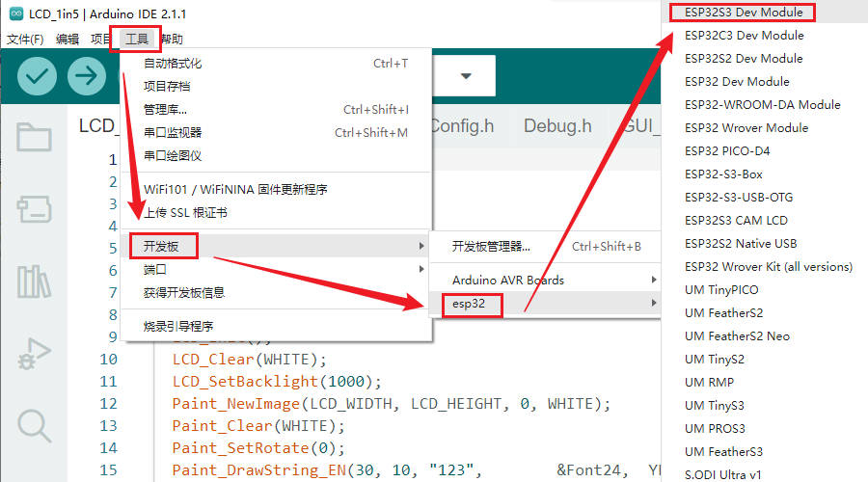This screenshot has height=482, width=868.
Task: Choose UM FeatherS3 board
Action: pyautogui.click(x=765, y=451)
